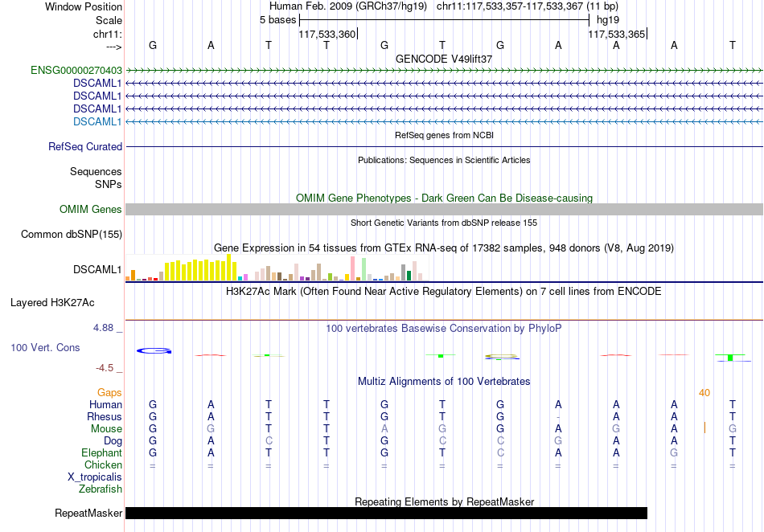Viewport: 764px width, 532px height.
Task: Click the orange Gaps row label
Action: pyautogui.click(x=109, y=392)
